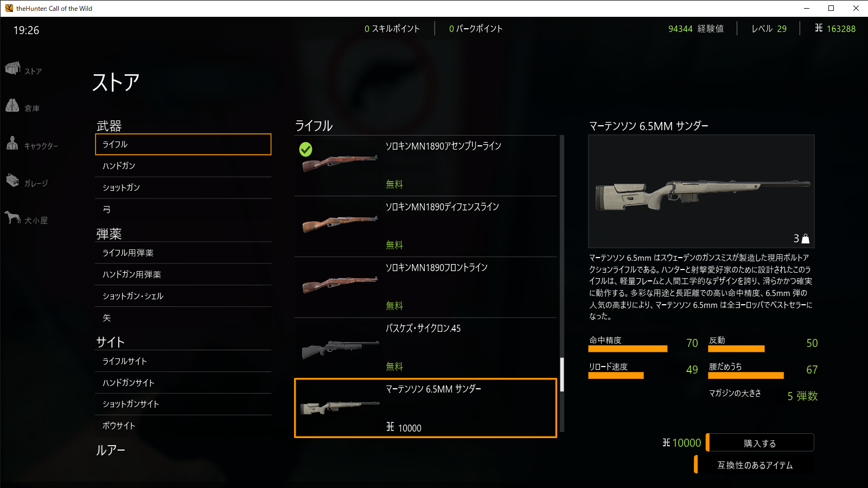Click the 購入する purchase button

[x=760, y=442]
